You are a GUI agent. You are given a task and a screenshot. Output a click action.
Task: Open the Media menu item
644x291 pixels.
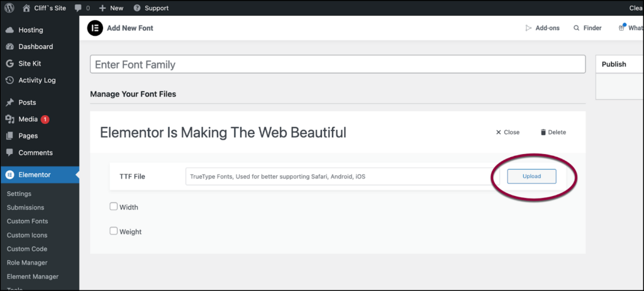[x=28, y=119]
